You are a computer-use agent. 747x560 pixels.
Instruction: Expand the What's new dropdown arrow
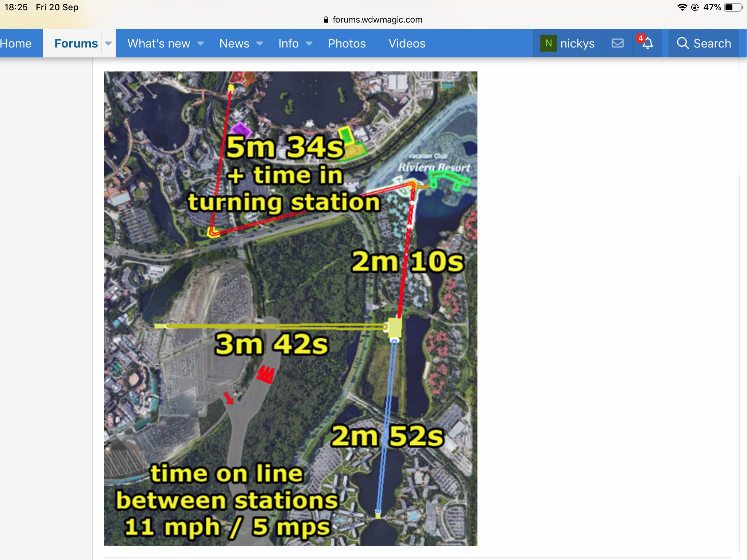click(x=201, y=43)
